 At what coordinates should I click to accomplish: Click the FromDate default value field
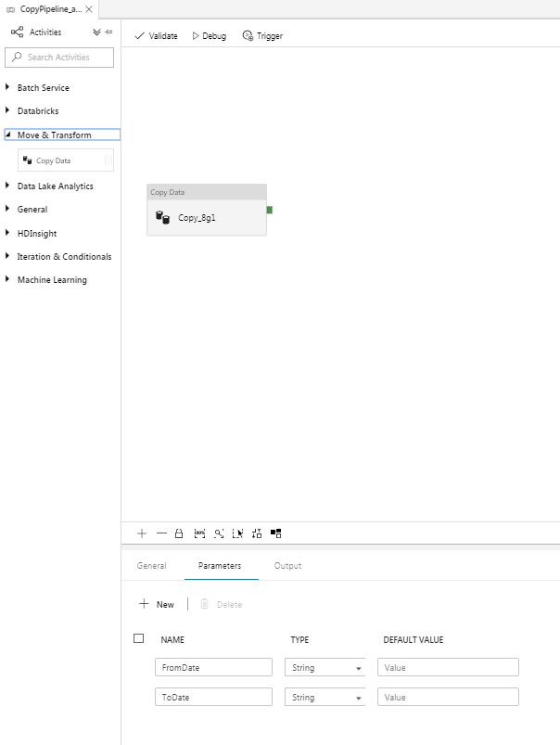coord(448,667)
